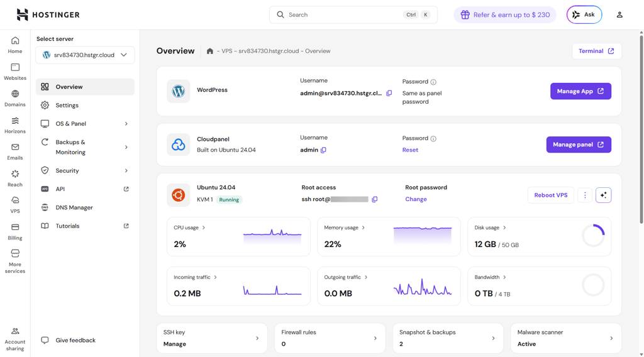Image resolution: width=644 pixels, height=357 pixels.
Task: Open DNS Manager in the sidebar
Action: coord(85,207)
